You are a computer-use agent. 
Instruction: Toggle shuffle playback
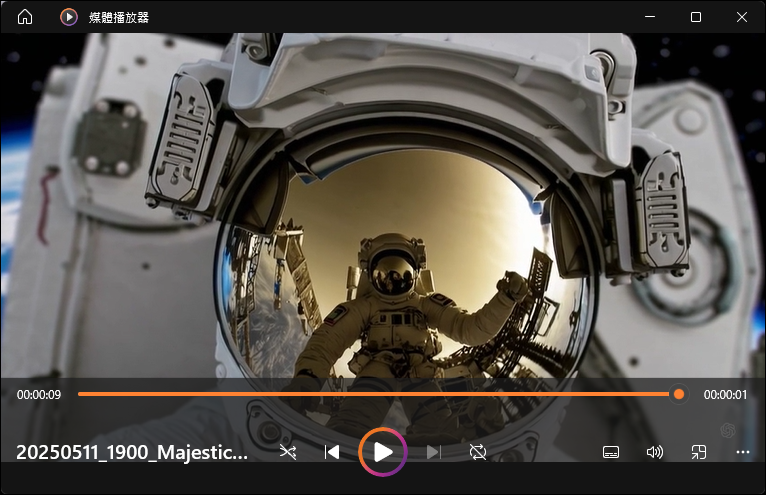point(288,452)
